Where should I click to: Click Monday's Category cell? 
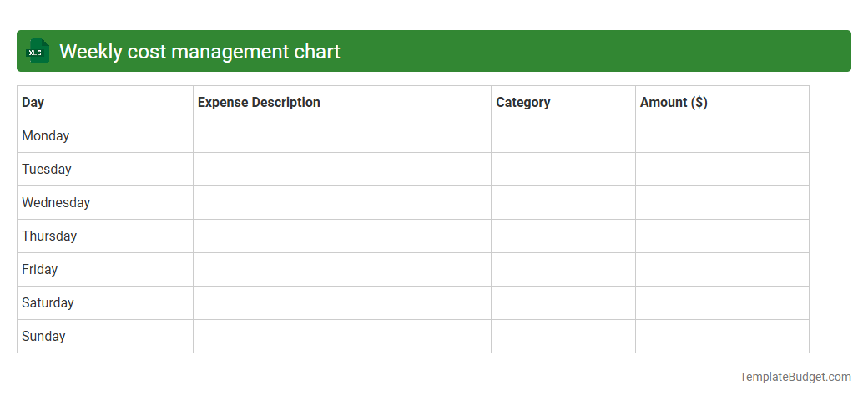coord(563,135)
